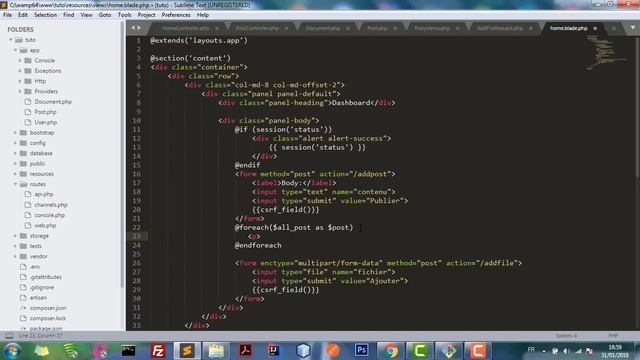Open Photoshop from the taskbar

click(x=361, y=351)
